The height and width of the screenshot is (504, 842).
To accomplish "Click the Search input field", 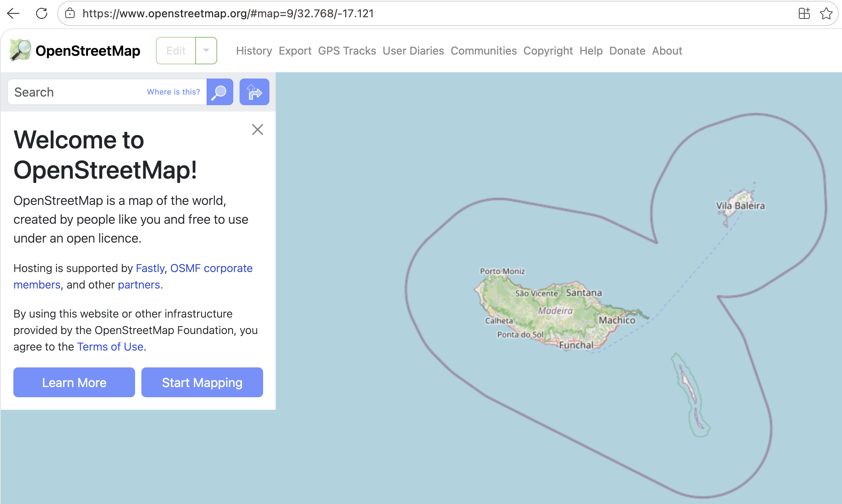I will 107,92.
